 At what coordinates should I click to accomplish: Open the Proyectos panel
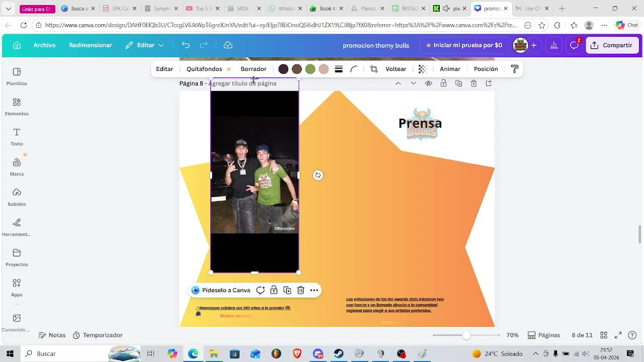point(17,257)
